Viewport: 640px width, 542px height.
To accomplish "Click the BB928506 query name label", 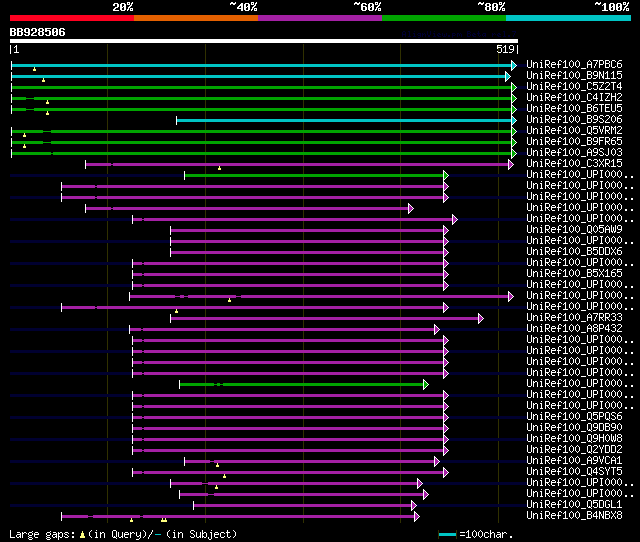I will (38, 32).
